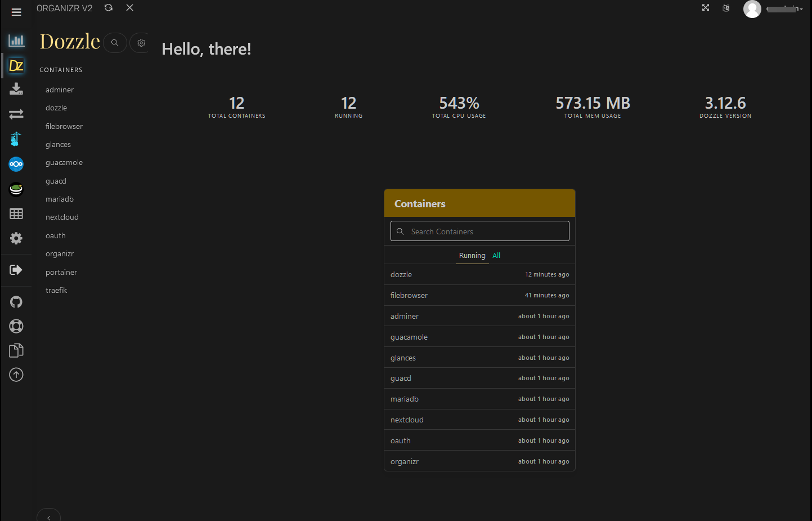812x521 pixels.
Task: Select glances in the Dozzle sidebar list
Action: pyautogui.click(x=58, y=145)
